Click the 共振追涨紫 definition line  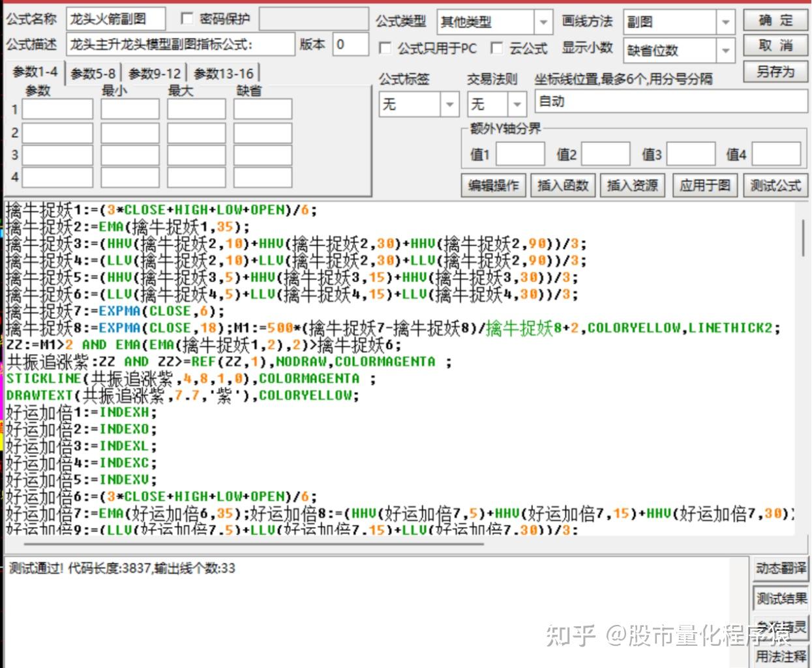point(228,361)
